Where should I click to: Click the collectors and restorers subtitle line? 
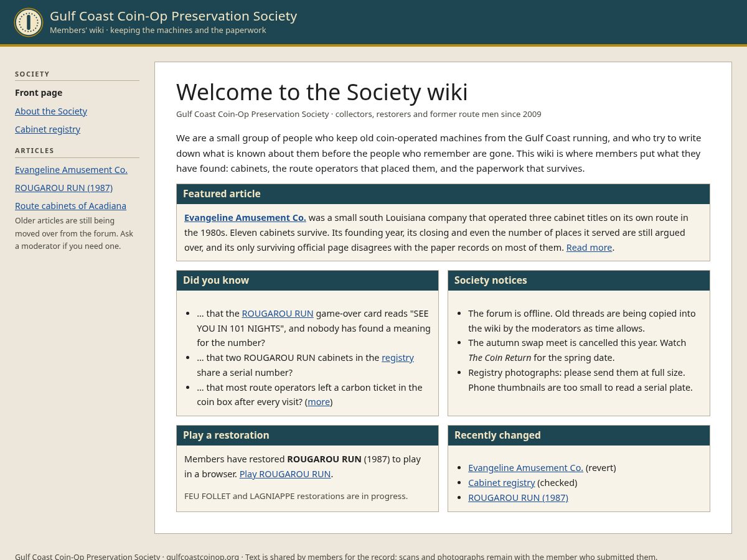(x=359, y=114)
